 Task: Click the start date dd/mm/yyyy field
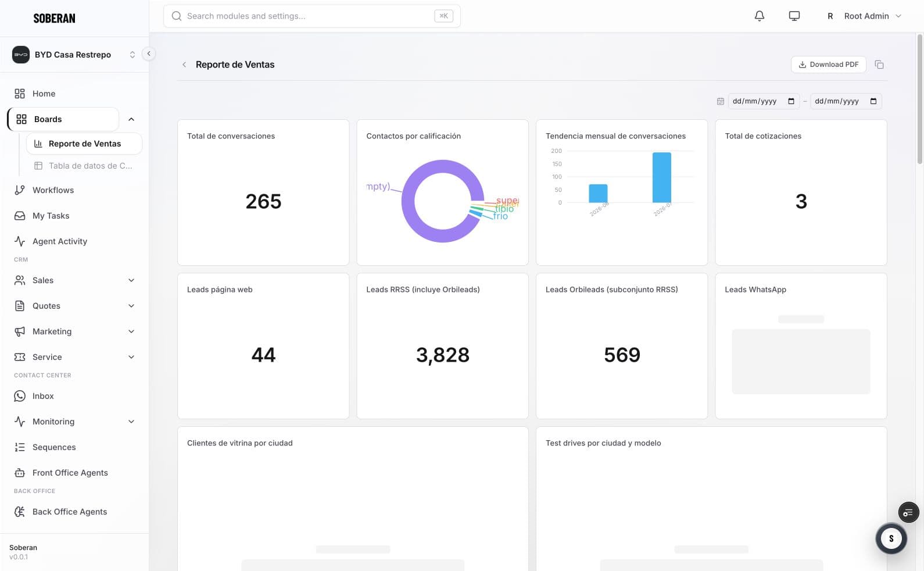click(x=764, y=101)
